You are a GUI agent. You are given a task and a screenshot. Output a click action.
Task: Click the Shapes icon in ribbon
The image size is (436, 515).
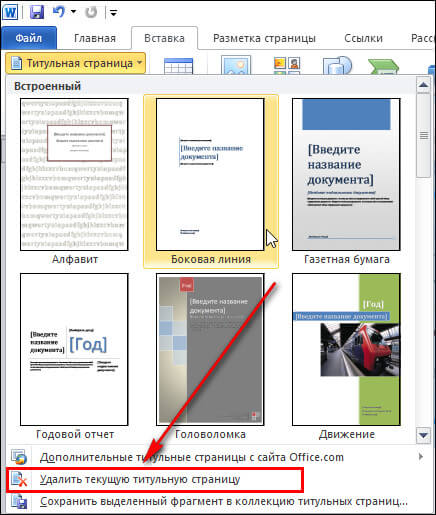pos(337,65)
